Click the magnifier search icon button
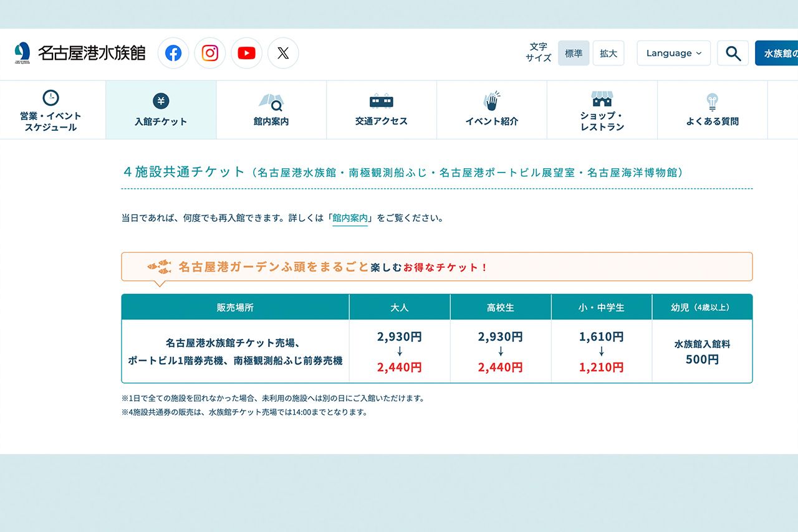 733,53
